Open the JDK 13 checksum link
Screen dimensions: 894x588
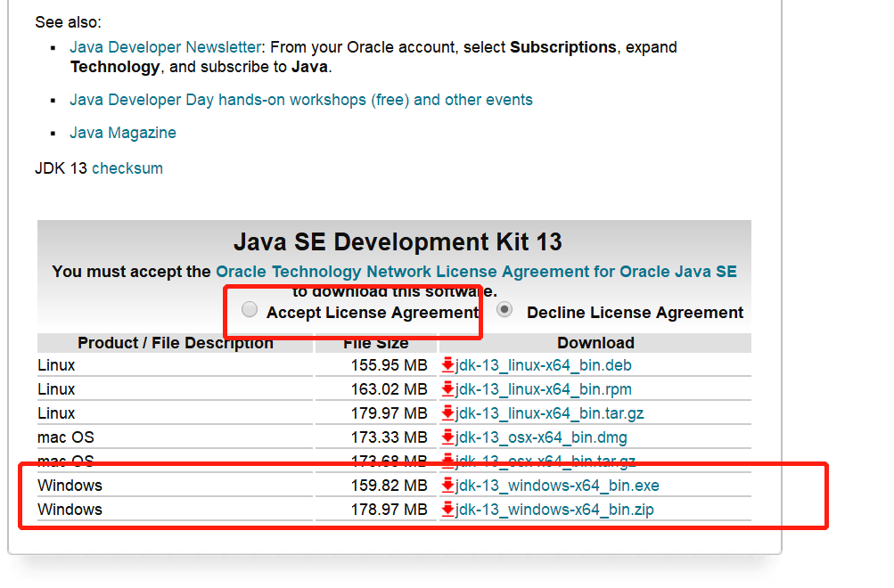(x=127, y=168)
